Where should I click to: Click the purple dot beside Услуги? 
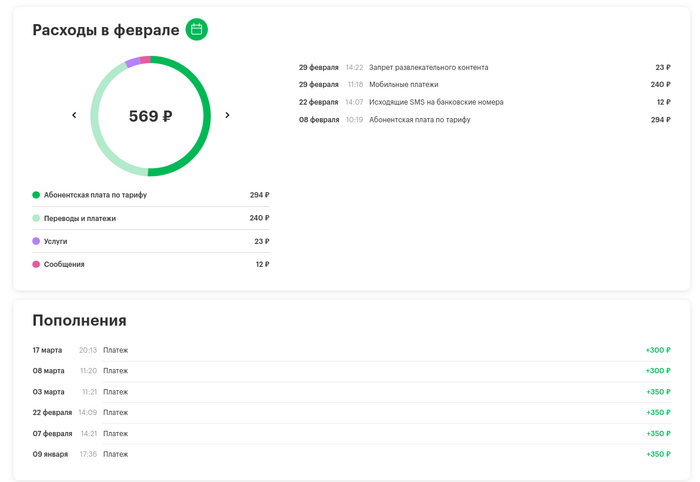(36, 241)
